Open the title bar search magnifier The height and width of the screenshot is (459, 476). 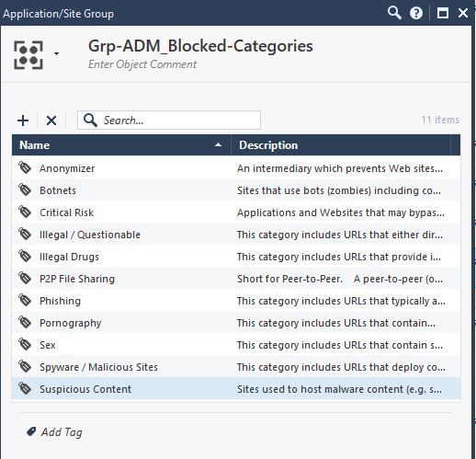[x=394, y=13]
